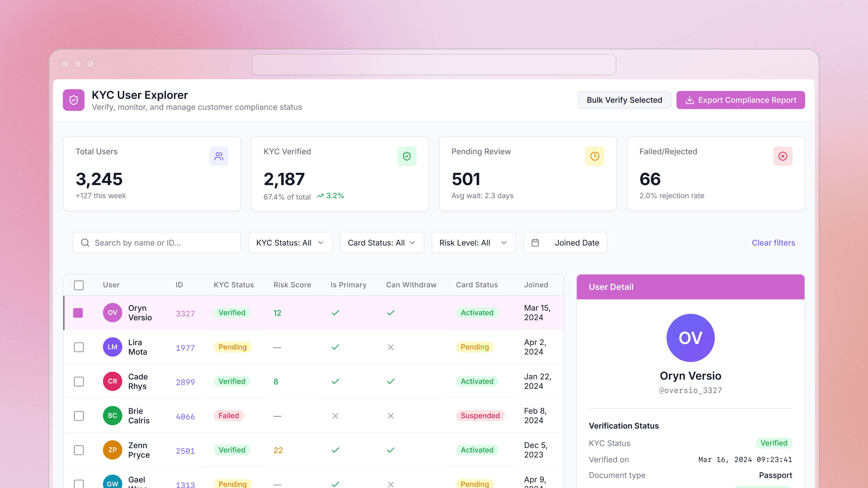
Task: Click the User Detail panel header
Action: click(x=690, y=287)
